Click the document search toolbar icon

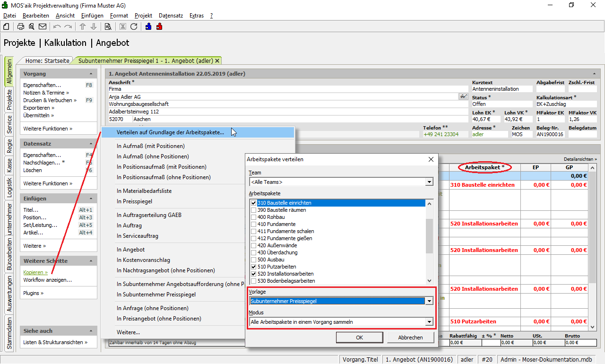pyautogui.click(x=108, y=26)
